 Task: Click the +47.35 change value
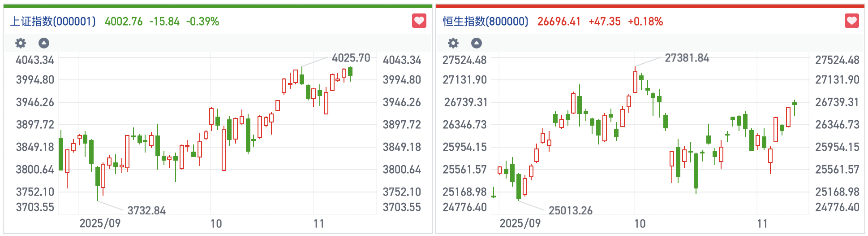coord(605,22)
